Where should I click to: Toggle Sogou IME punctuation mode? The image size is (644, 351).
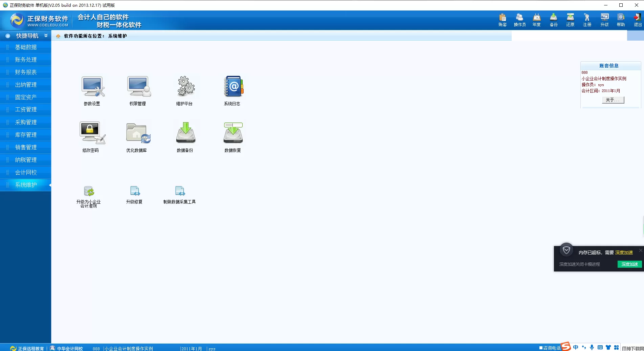pyautogui.click(x=584, y=347)
